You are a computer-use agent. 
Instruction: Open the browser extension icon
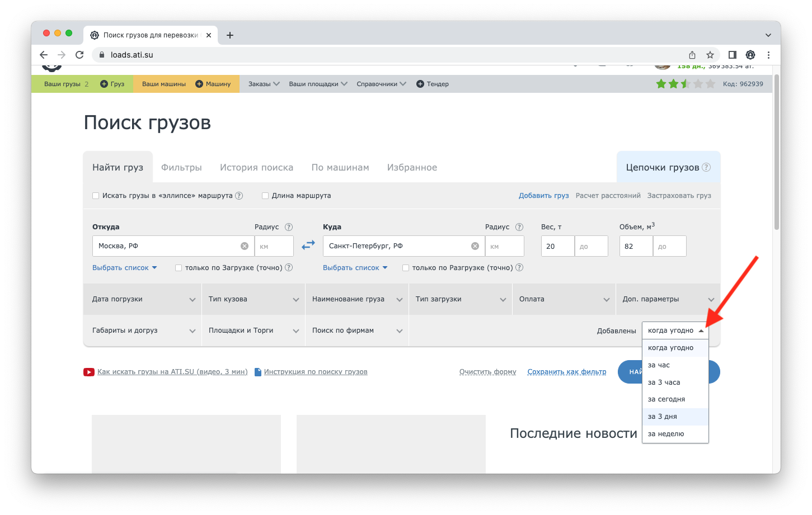[x=750, y=55]
